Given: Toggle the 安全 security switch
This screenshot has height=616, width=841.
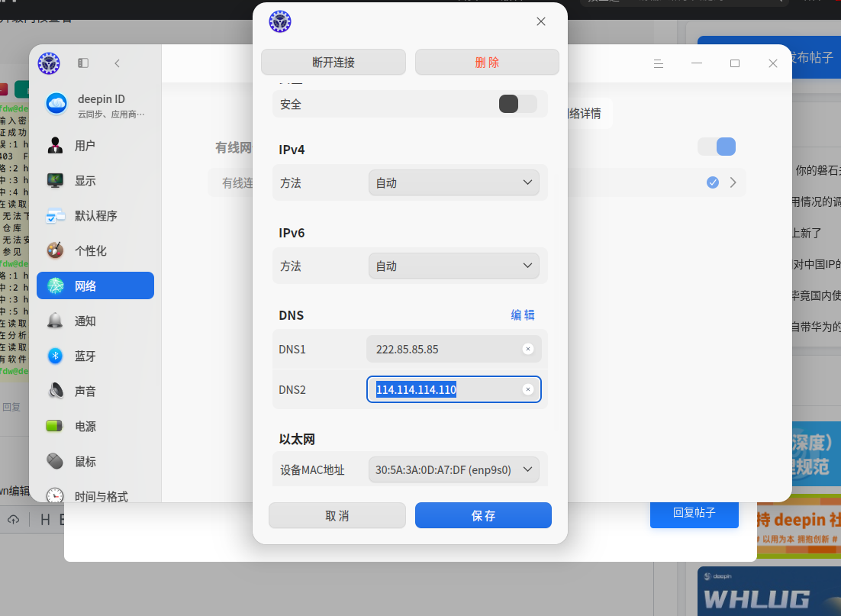Looking at the screenshot, I should coord(517,104).
